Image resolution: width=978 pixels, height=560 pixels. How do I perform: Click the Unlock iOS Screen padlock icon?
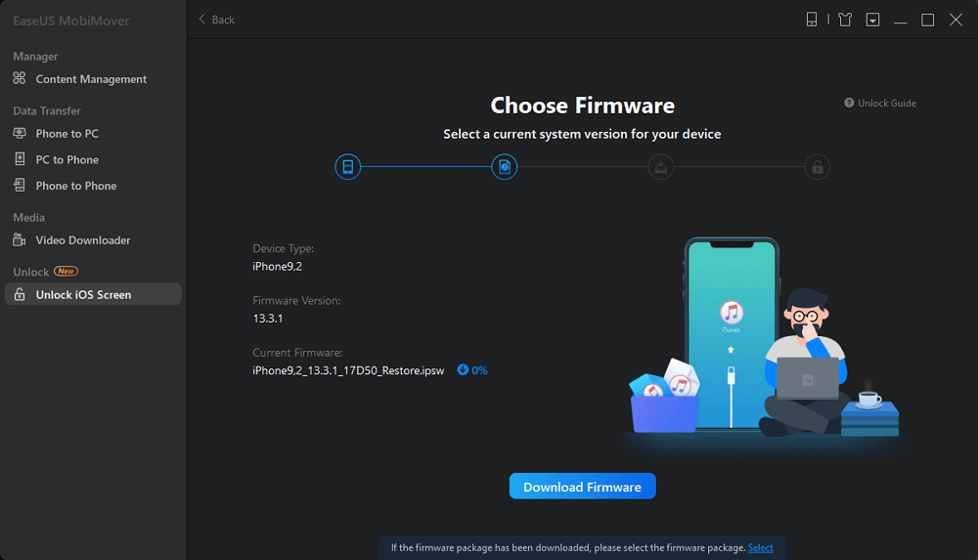[20, 294]
